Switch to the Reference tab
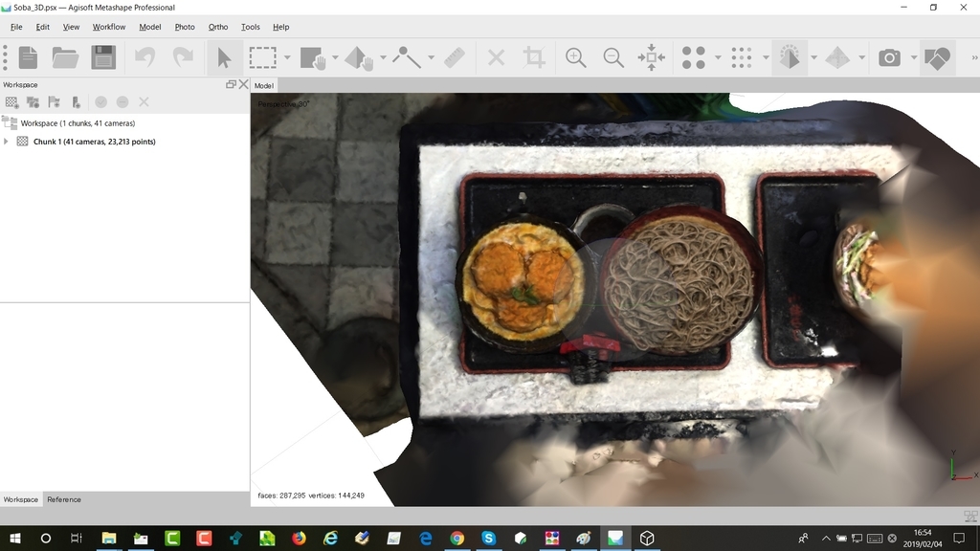The height and width of the screenshot is (551, 980). point(64,499)
